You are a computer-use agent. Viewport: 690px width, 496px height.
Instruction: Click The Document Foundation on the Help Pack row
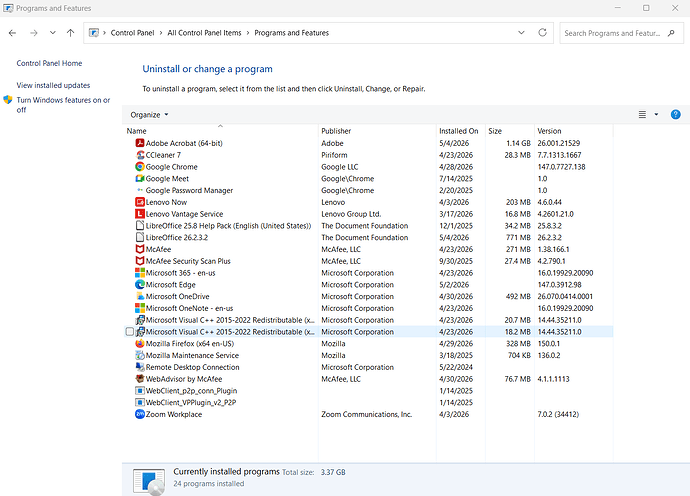[x=364, y=226]
